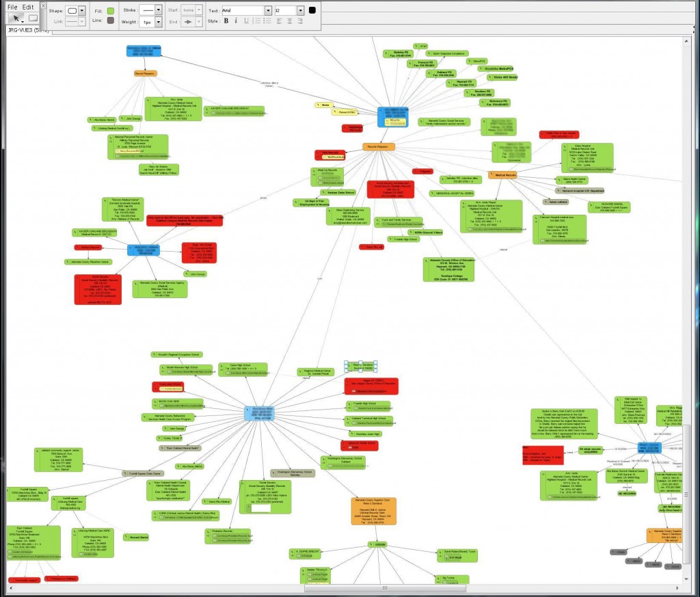This screenshot has width=700, height=597.
Task: Select the AT&T node
Action: point(421,46)
